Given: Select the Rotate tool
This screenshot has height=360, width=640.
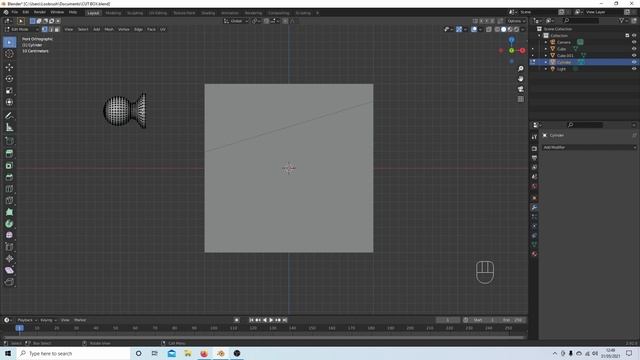Looking at the screenshot, I should pyautogui.click(x=9, y=79).
